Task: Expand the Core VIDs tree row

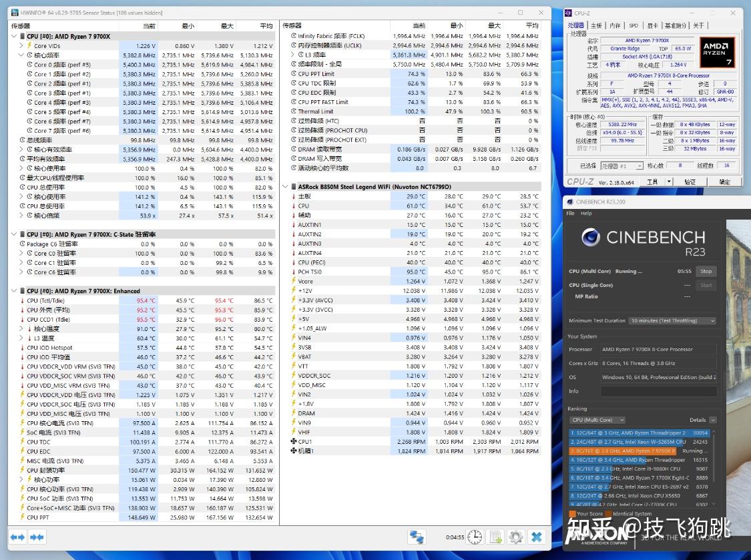Action: point(21,45)
